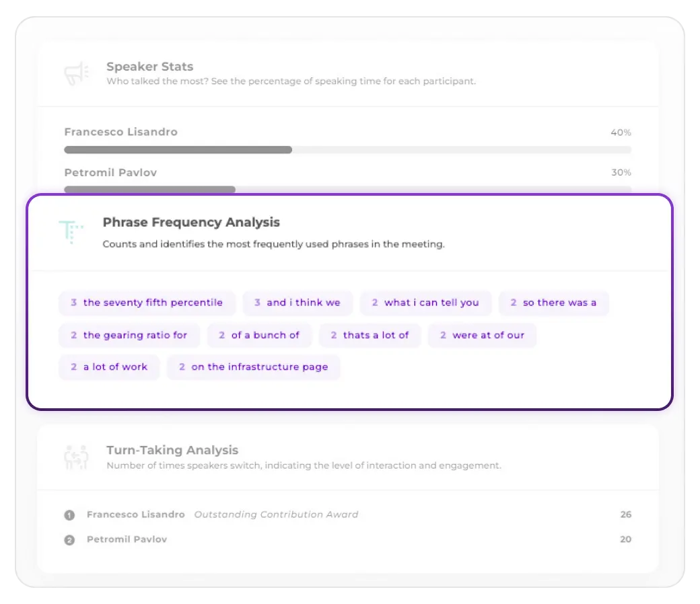Screen dimensions: 700x604
Task: Click the Speaker Stats section heading
Action: [x=149, y=67]
